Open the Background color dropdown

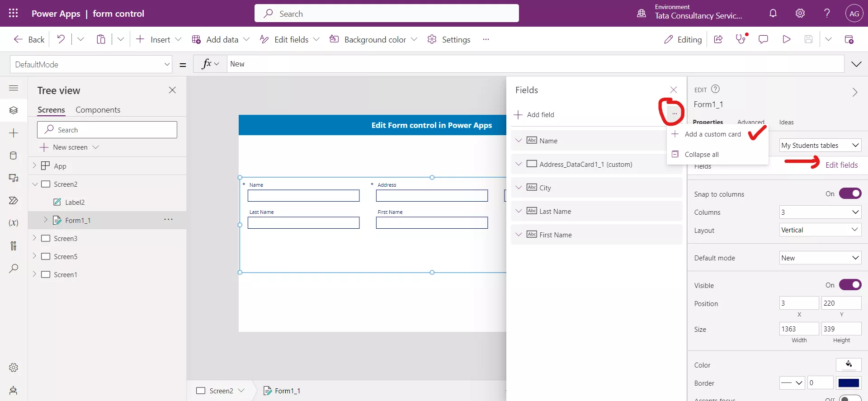(414, 39)
